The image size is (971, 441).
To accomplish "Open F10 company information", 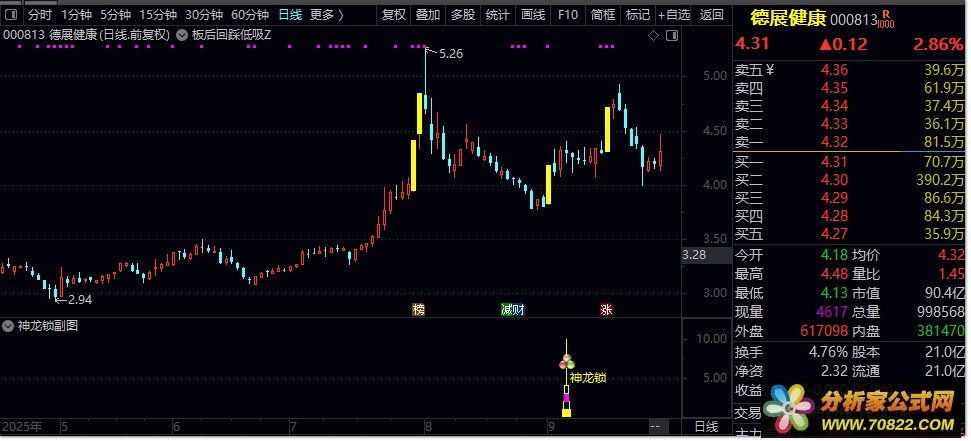I will (567, 15).
